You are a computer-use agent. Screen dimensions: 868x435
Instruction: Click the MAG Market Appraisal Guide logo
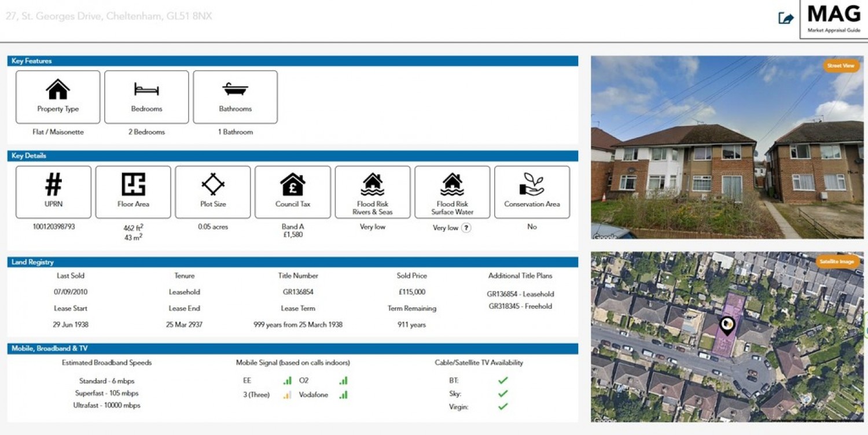click(834, 19)
